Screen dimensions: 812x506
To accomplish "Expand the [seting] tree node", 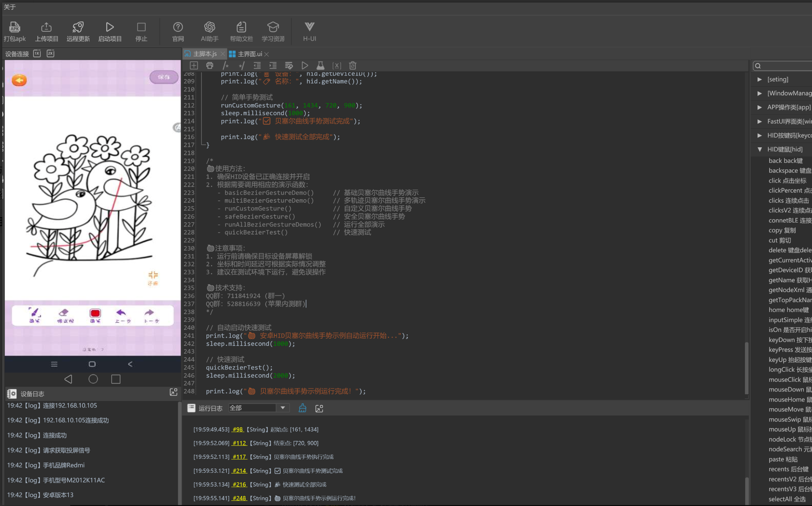I will (759, 79).
